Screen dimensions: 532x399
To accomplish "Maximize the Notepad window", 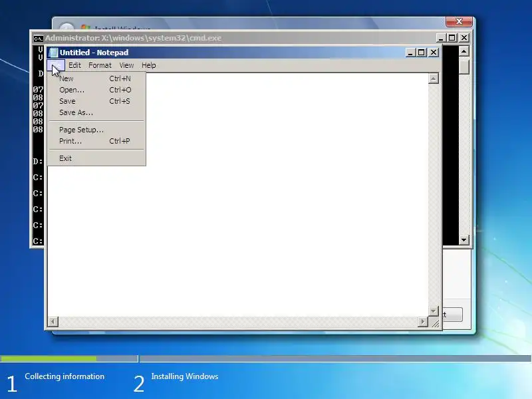I will point(422,53).
